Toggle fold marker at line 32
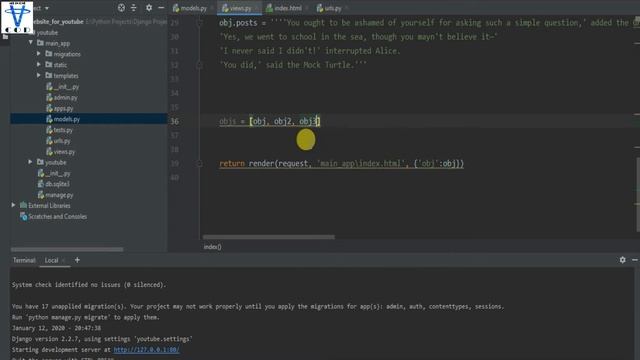 coord(200,65)
